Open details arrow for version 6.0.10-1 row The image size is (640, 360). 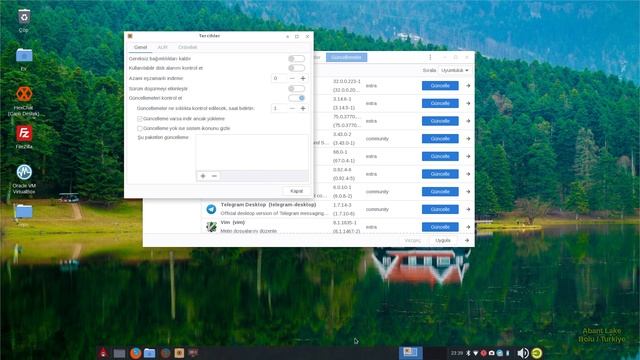coord(468,191)
